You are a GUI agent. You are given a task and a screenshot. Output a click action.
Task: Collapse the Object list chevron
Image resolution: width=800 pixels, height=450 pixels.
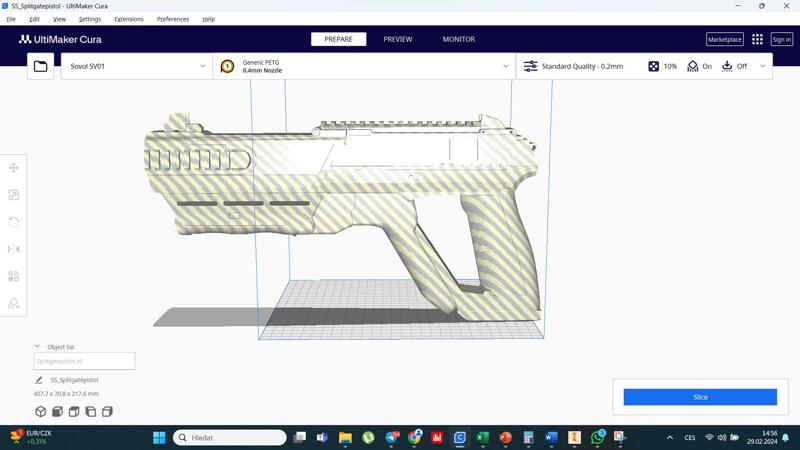37,346
